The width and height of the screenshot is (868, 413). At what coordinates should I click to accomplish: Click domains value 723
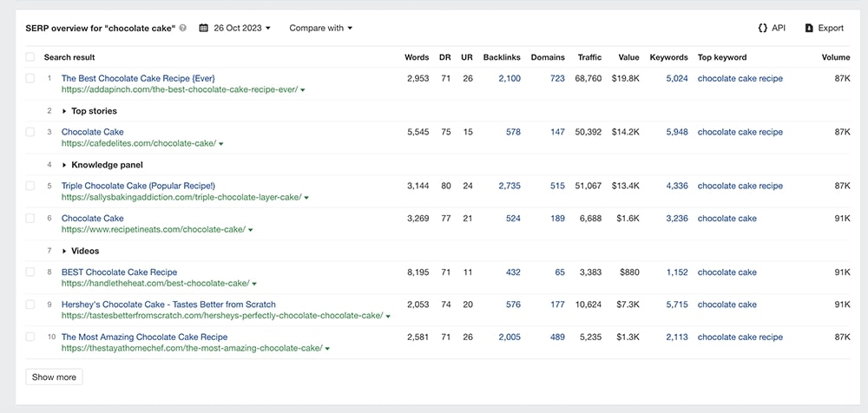pyautogui.click(x=557, y=79)
